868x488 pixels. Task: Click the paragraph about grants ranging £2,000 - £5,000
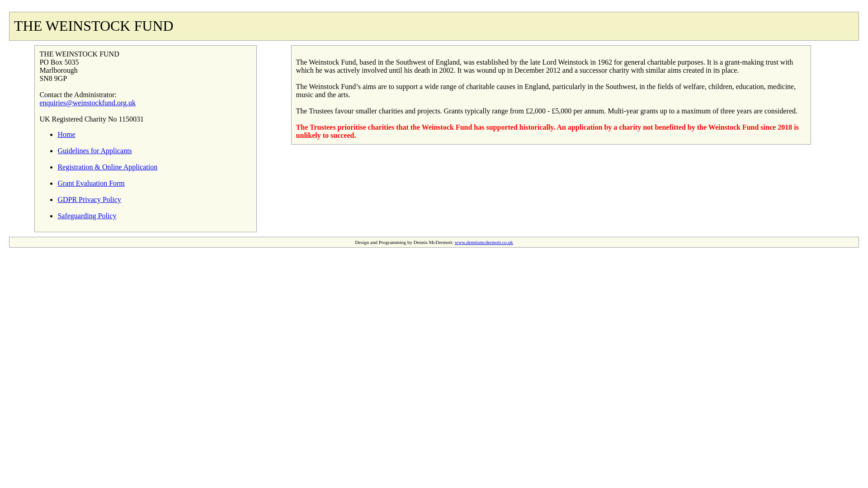546,111
